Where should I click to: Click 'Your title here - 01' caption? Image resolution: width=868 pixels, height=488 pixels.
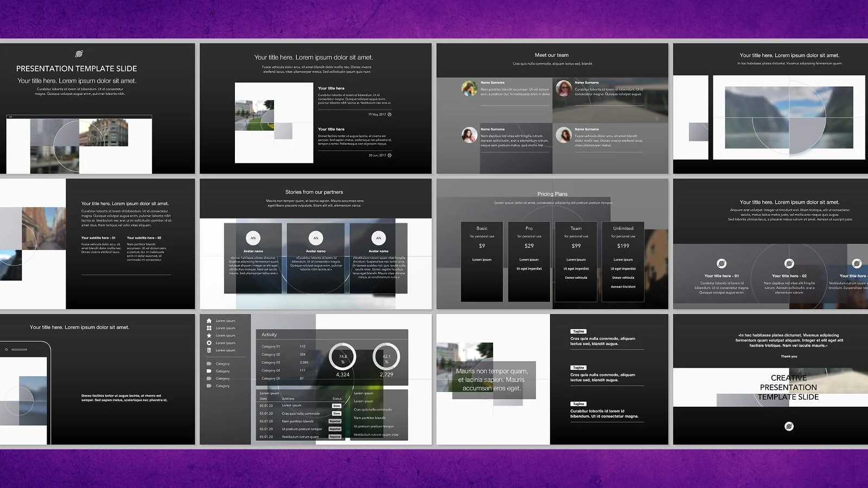click(722, 276)
